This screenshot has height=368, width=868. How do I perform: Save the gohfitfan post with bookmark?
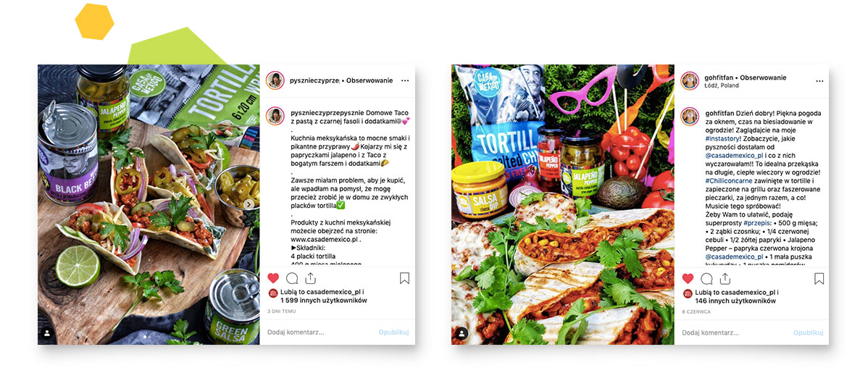pos(819,278)
